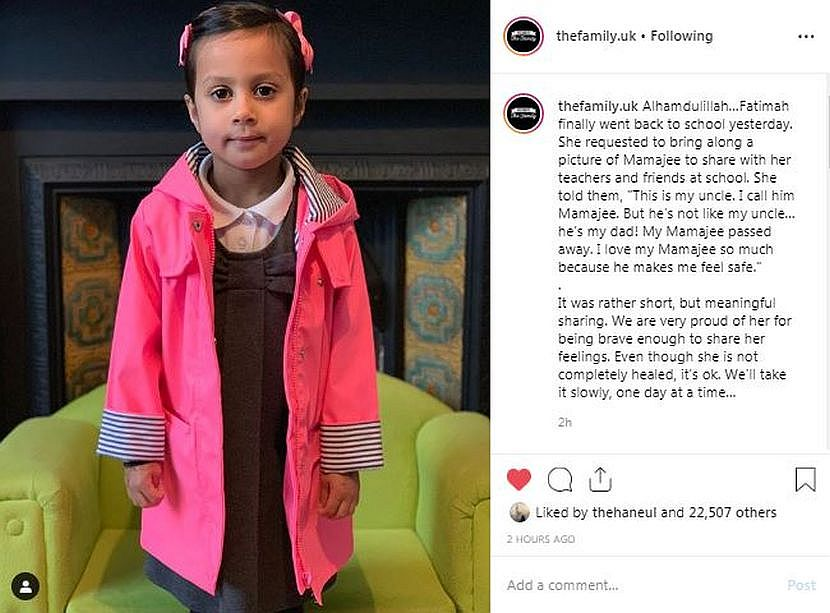Open thehaneul profile from likes line
The image size is (830, 613).
pos(624,512)
